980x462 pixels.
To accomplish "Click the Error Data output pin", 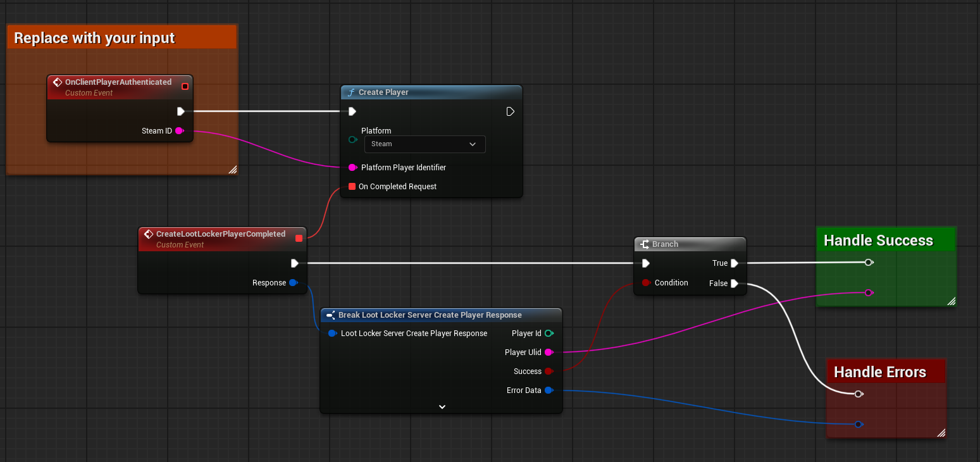I will pyautogui.click(x=549, y=390).
